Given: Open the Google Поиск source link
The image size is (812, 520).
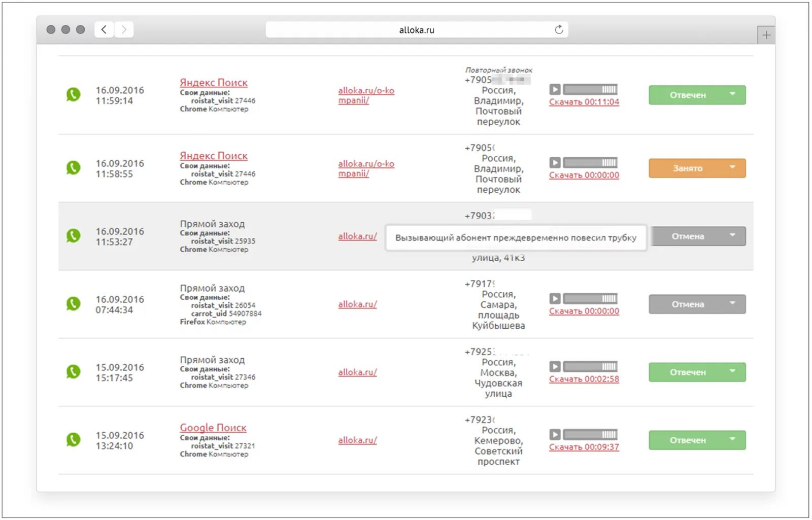Looking at the screenshot, I should click(213, 427).
